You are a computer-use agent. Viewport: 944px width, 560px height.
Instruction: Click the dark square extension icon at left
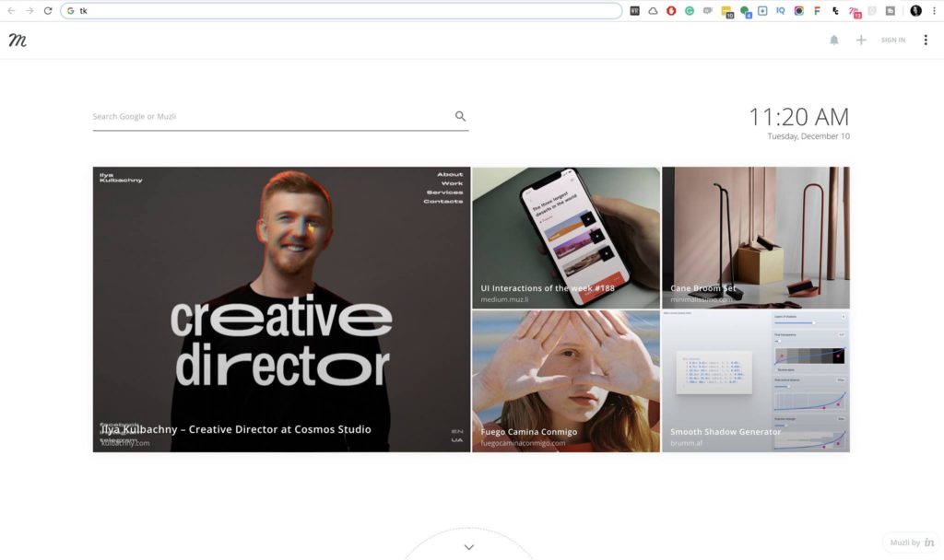634,11
